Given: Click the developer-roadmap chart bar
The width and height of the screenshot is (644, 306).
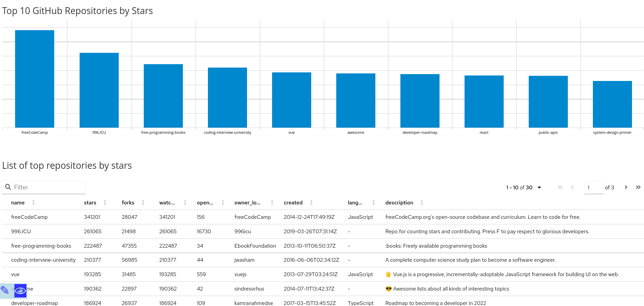Looking at the screenshot, I should tap(420, 101).
